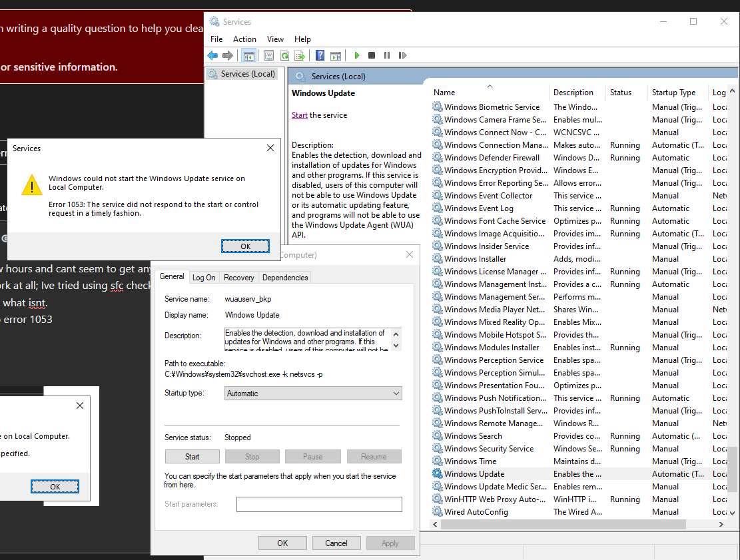Click the Restart Service toolbar icon

pyautogui.click(x=402, y=56)
